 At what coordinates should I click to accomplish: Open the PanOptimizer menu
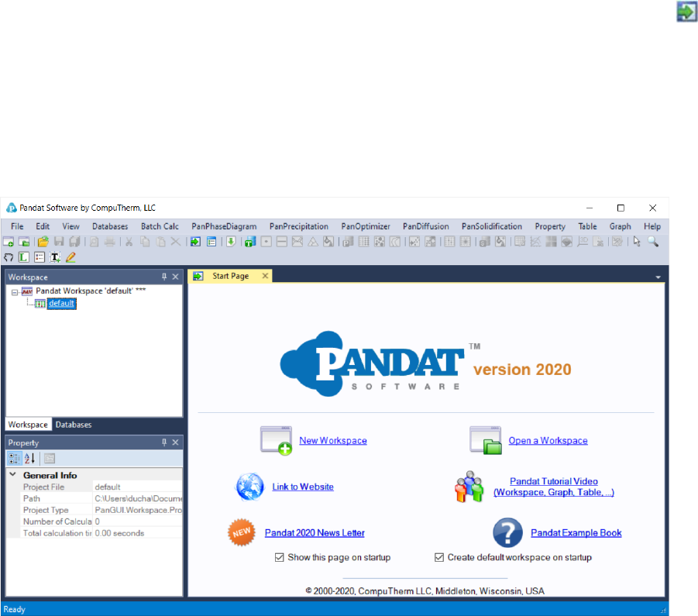tap(366, 226)
